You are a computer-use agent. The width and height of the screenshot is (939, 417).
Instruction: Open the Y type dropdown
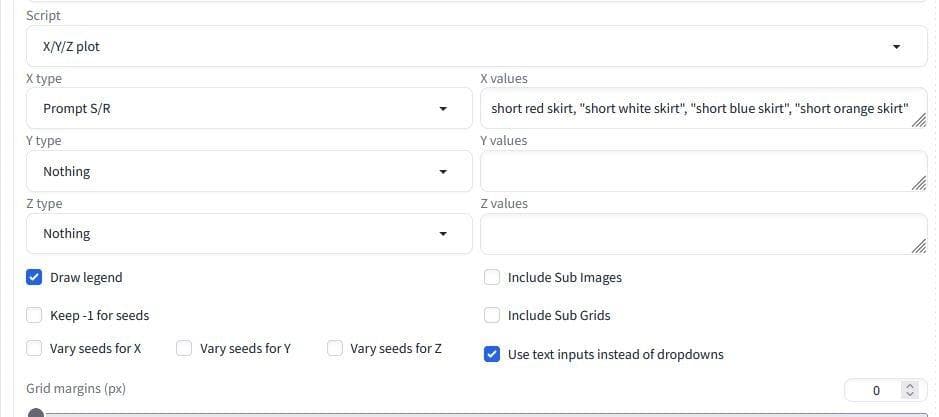pos(248,172)
